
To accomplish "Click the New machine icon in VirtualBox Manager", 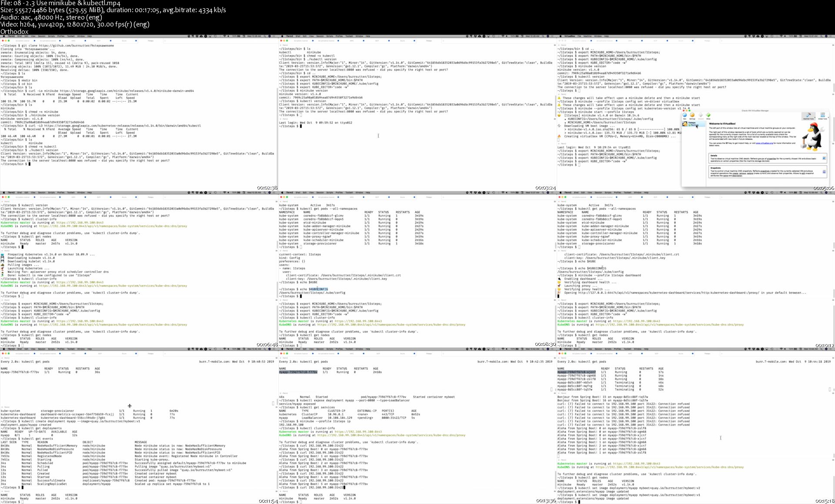I will (685, 115).
